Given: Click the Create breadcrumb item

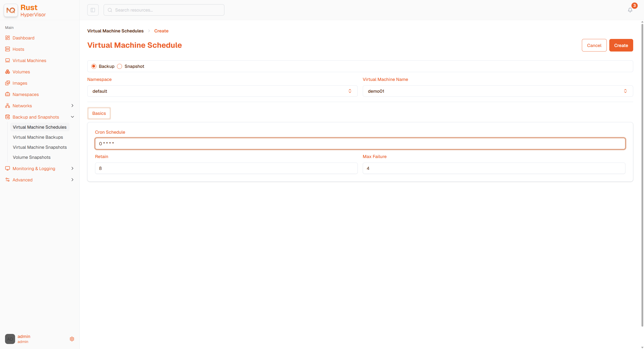Looking at the screenshot, I should 161,31.
